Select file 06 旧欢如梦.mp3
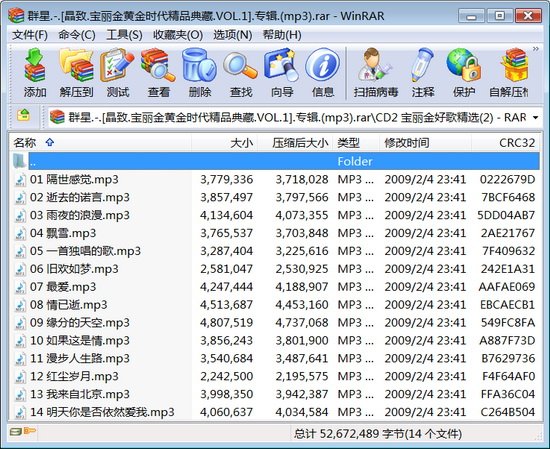The width and height of the screenshot is (550, 449). (275, 269)
